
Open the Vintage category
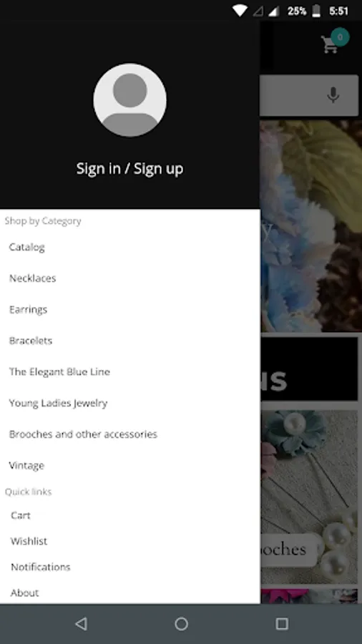click(26, 465)
